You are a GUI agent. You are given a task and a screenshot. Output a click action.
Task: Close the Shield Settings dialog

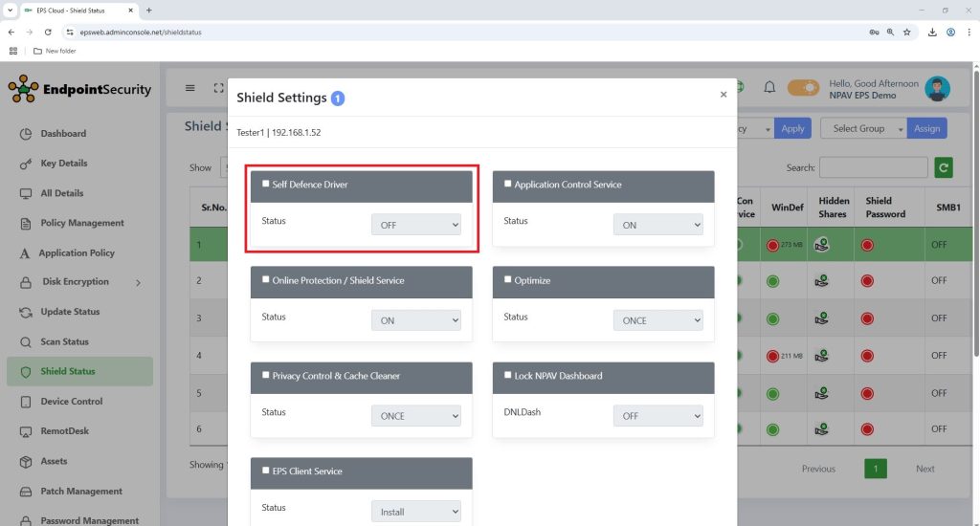tap(724, 95)
